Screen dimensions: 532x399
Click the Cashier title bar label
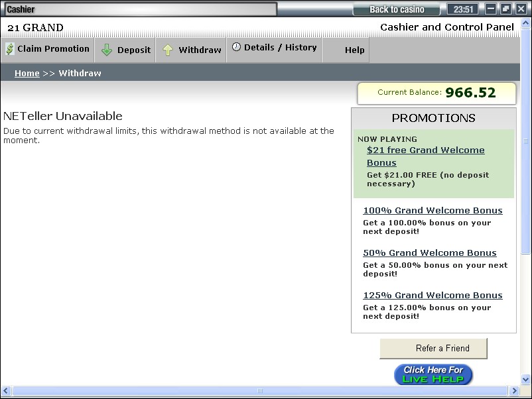click(21, 9)
